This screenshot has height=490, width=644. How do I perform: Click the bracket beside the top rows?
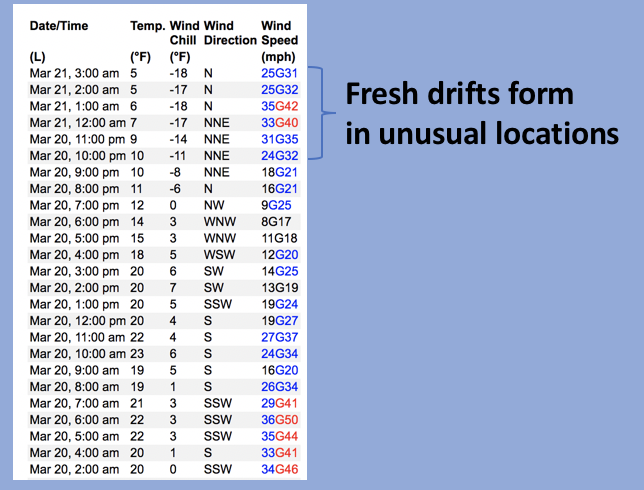(318, 113)
